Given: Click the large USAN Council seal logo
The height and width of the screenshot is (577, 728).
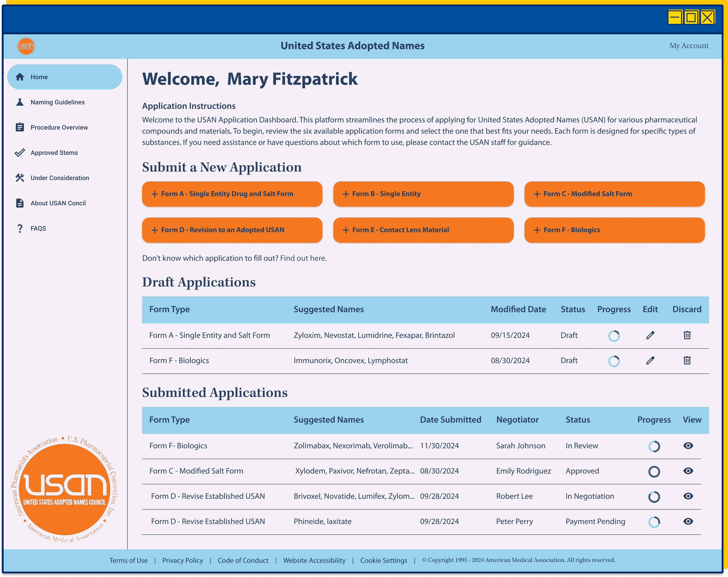Looking at the screenshot, I should click(x=64, y=489).
